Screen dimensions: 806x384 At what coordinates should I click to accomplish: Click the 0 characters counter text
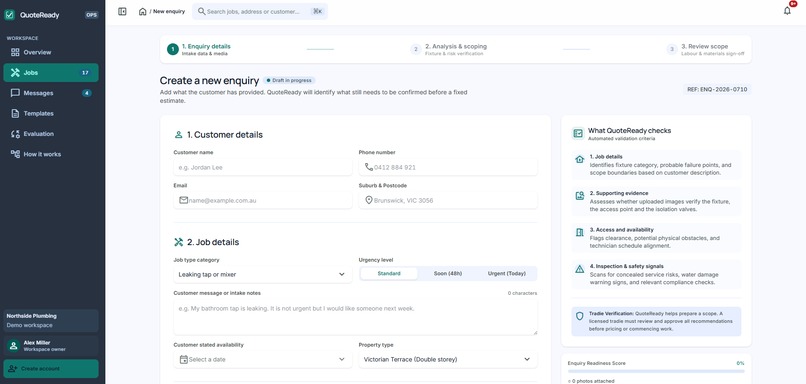(522, 293)
